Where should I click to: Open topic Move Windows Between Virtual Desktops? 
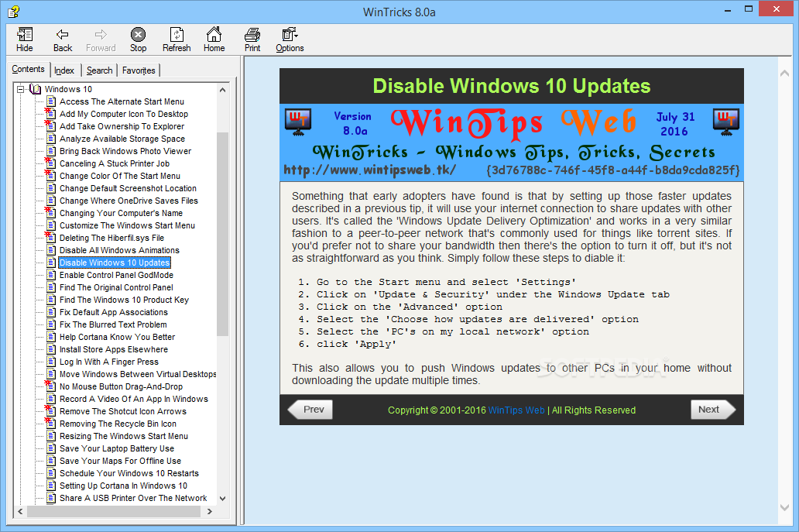(x=138, y=374)
